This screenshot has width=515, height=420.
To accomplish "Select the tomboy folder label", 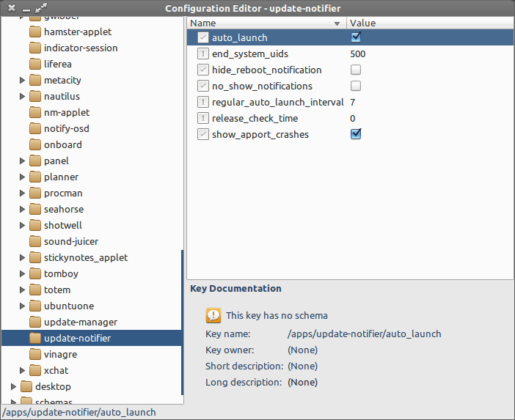I will [61, 273].
